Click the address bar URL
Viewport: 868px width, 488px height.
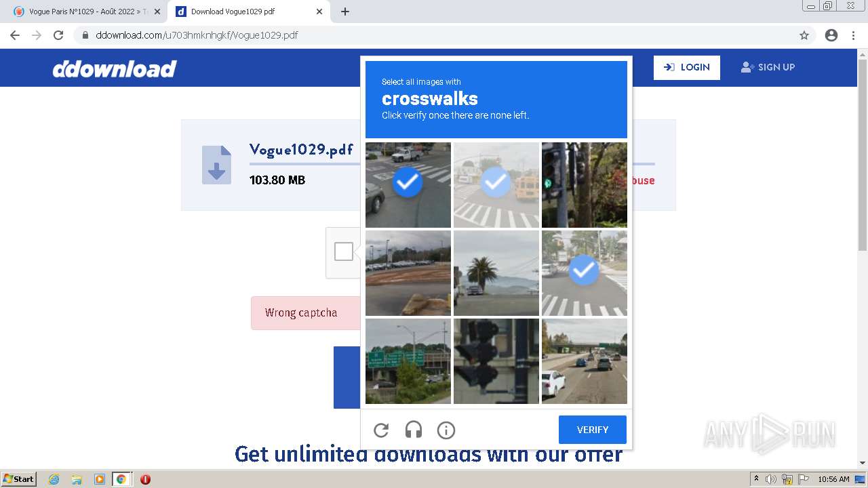click(x=197, y=35)
